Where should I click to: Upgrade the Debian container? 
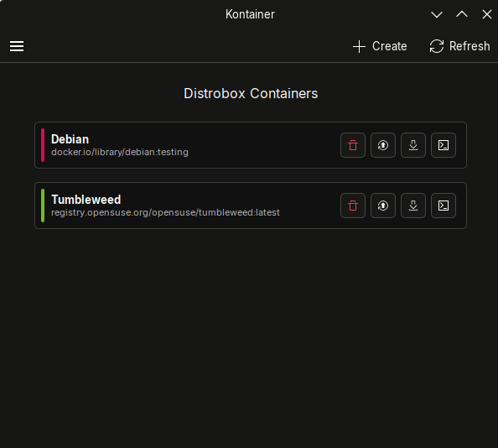point(383,145)
